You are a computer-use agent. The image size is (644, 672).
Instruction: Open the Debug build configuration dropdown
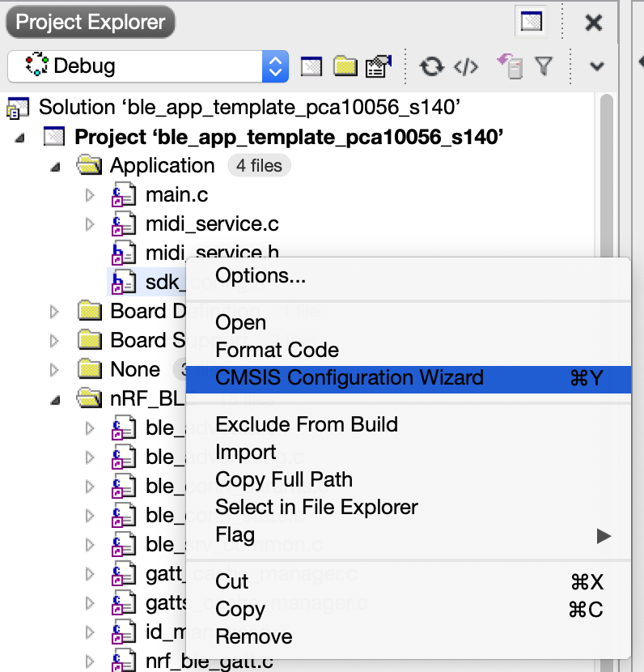click(x=275, y=66)
